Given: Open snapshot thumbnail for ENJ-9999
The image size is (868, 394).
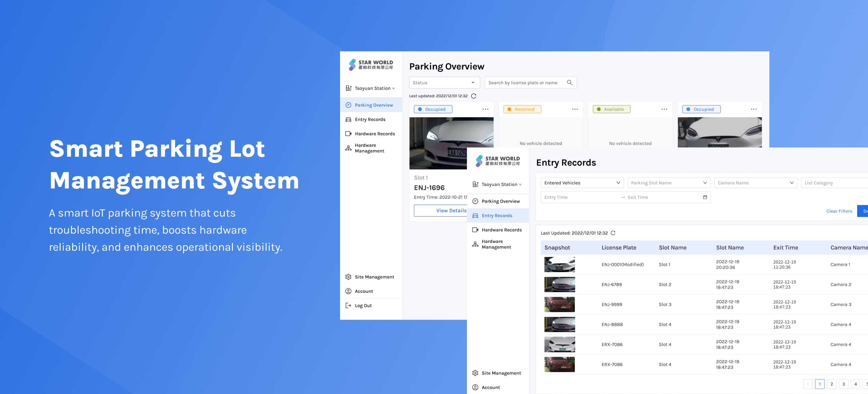Looking at the screenshot, I should coord(559,304).
